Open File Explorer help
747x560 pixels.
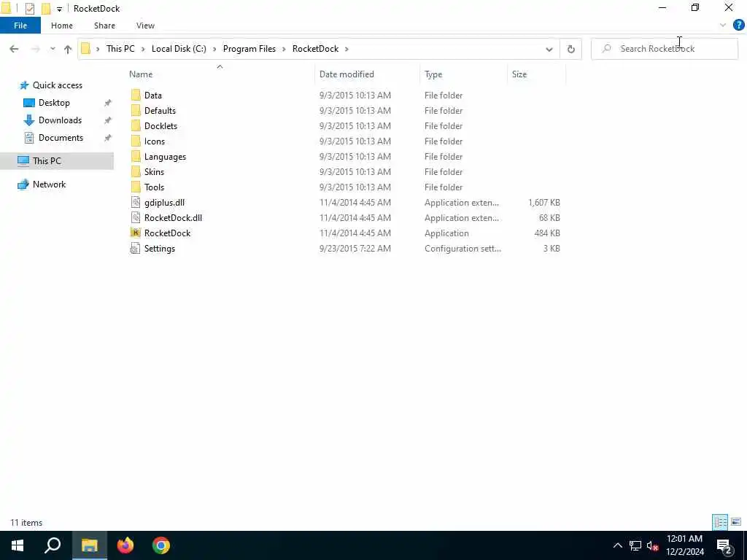(738, 25)
